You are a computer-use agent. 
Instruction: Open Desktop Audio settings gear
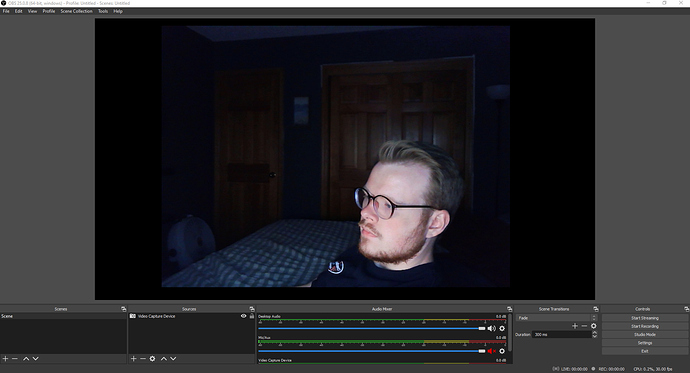tap(502, 329)
